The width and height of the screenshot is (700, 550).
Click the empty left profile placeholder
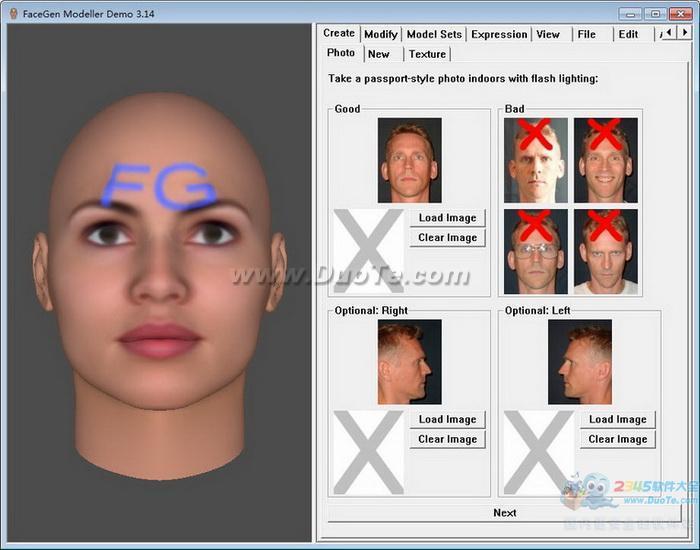[539, 452]
